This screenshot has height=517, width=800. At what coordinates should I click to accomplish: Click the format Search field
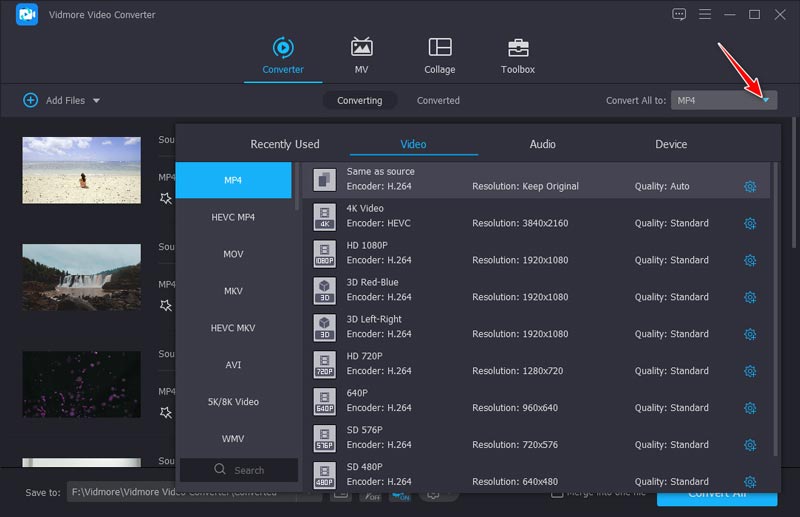click(239, 470)
